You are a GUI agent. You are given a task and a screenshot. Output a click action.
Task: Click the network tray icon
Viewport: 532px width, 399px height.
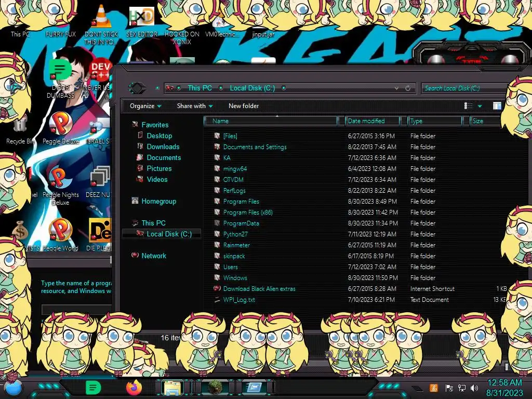point(461,388)
